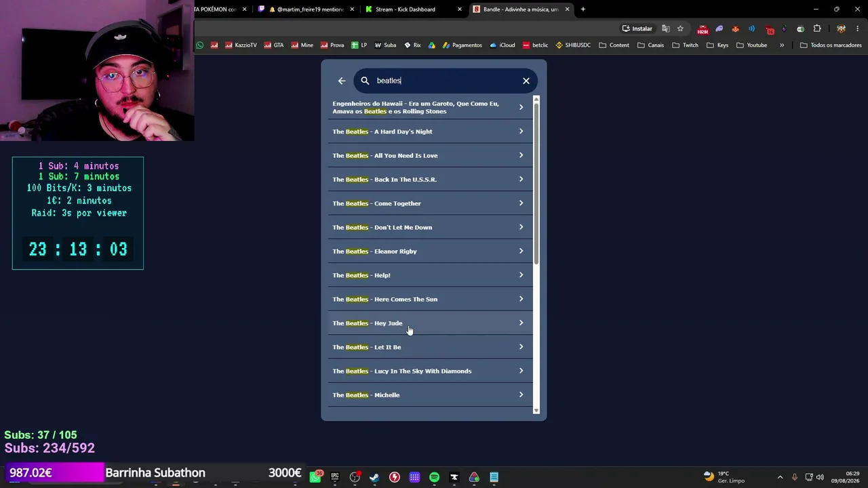Open the Pagamentos bookmark
Image resolution: width=868 pixels, height=488 pixels.
(462, 45)
